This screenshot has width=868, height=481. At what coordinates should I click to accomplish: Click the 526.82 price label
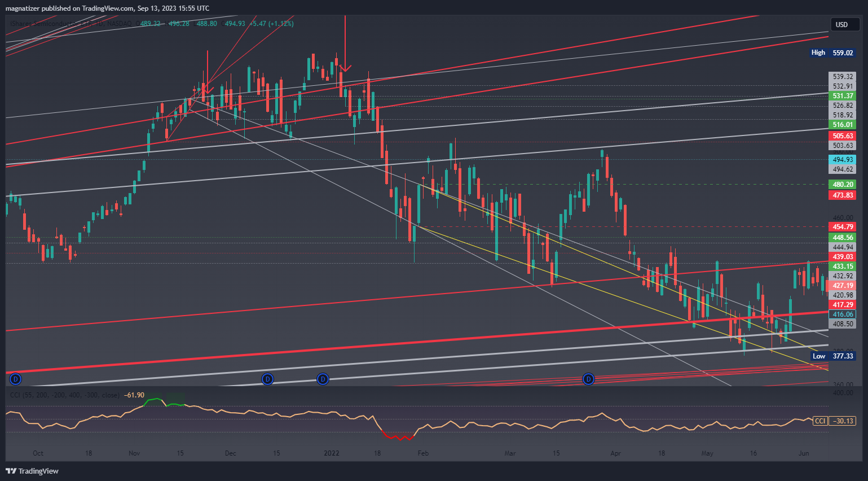coord(843,106)
